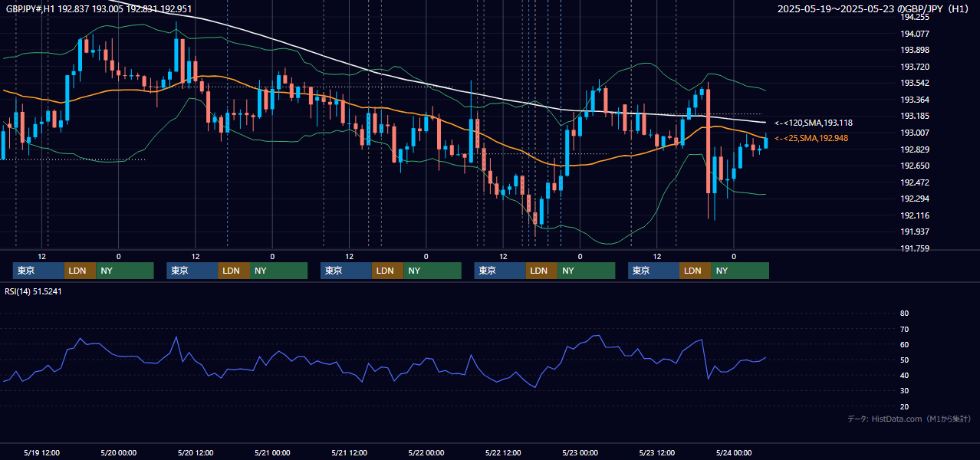Click price axis value 192.116
Screen dimensions: 980x460
(915, 216)
